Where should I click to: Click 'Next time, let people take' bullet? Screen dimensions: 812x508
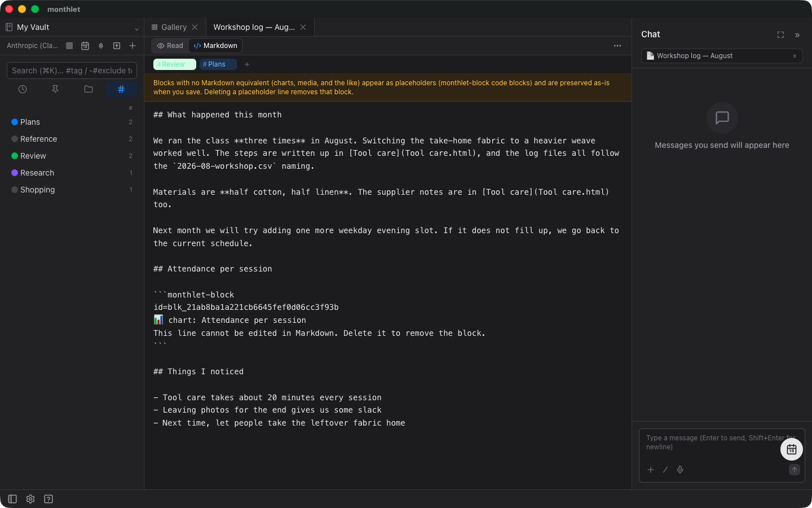pyautogui.click(x=279, y=423)
